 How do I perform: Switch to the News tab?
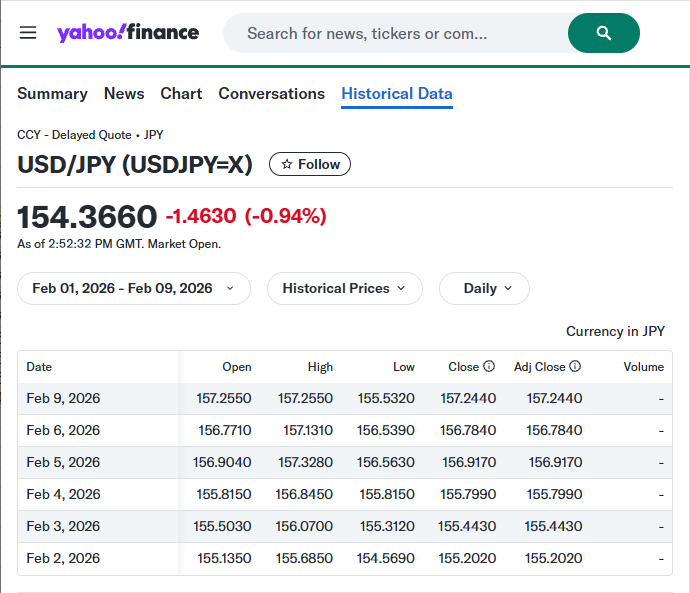124,94
